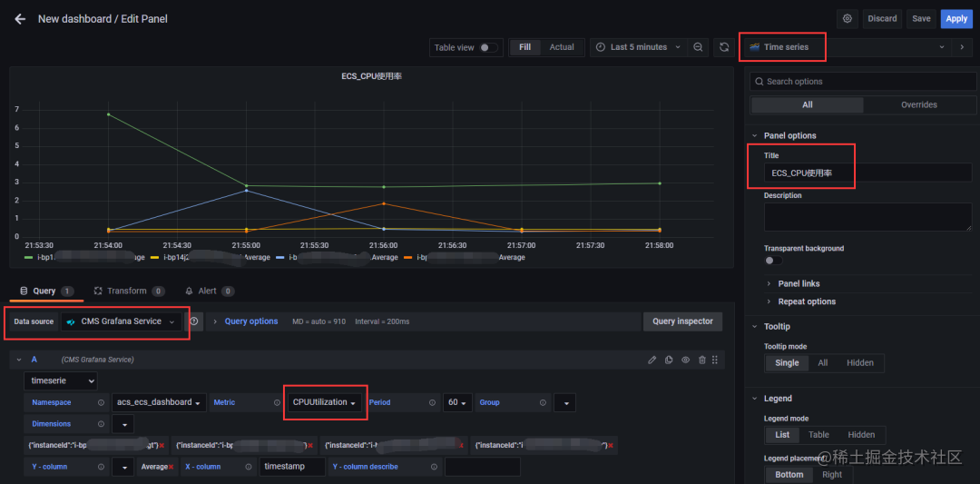This screenshot has width=980, height=484.
Task: Click Group info icon
Action: coord(543,402)
